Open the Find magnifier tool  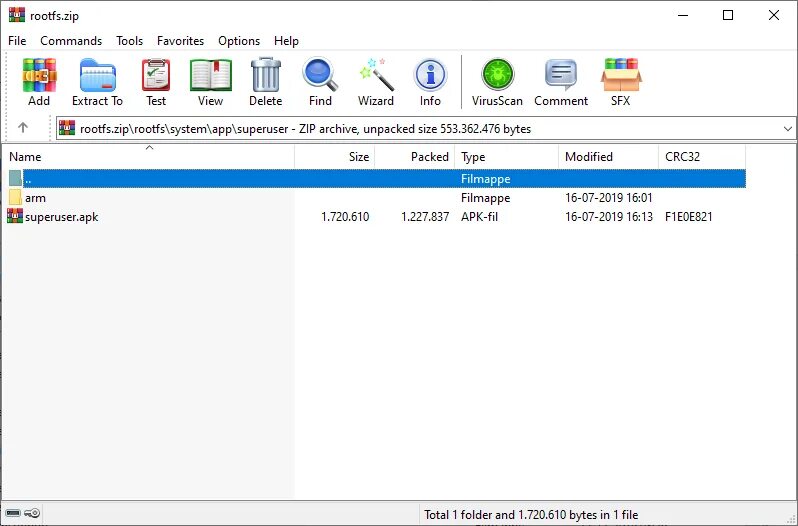tap(320, 74)
